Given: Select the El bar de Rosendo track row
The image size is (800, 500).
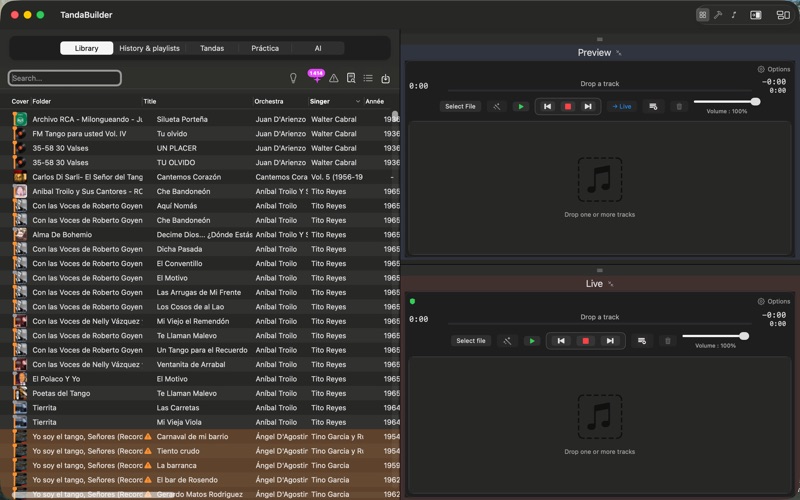Looking at the screenshot, I should click(x=200, y=480).
